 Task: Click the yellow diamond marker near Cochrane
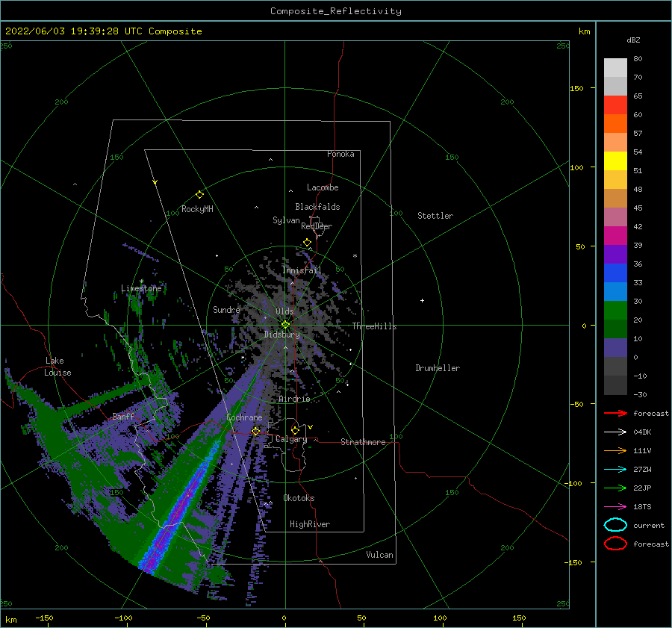pyautogui.click(x=255, y=432)
